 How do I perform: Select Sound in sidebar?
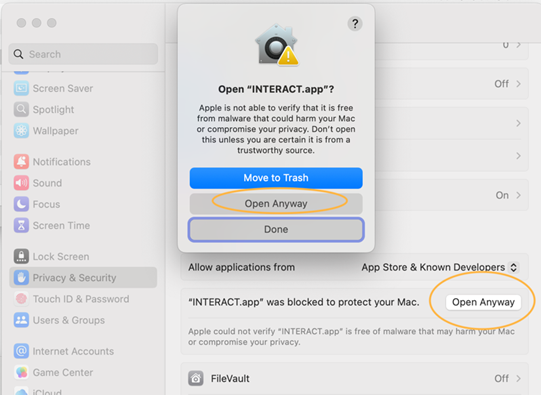point(83,183)
